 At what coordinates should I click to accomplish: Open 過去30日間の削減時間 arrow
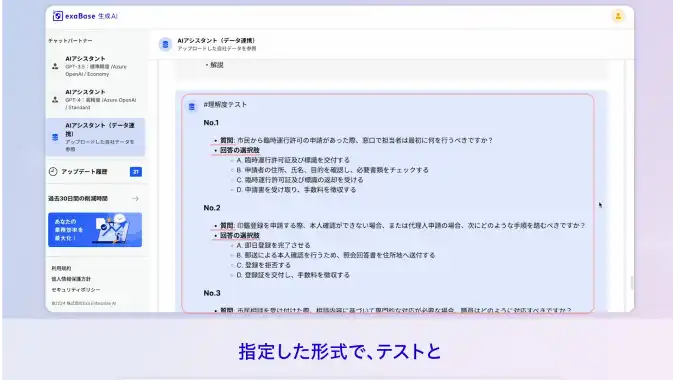(x=135, y=198)
